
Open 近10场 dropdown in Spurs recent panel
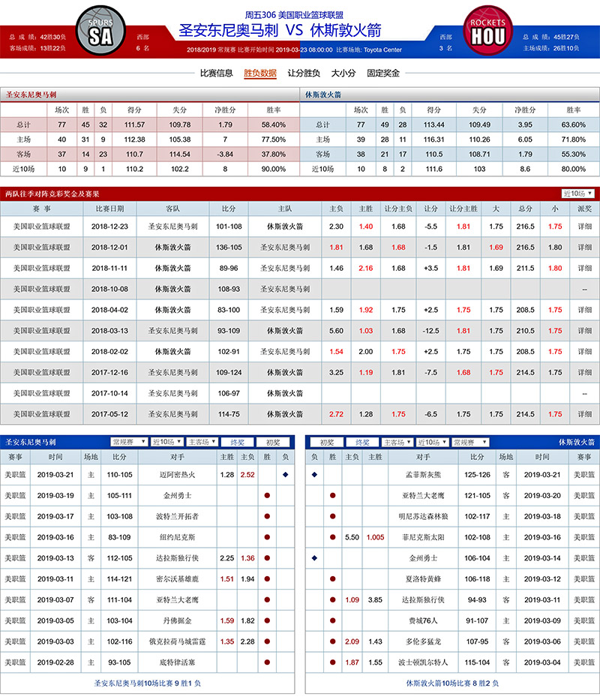point(167,442)
